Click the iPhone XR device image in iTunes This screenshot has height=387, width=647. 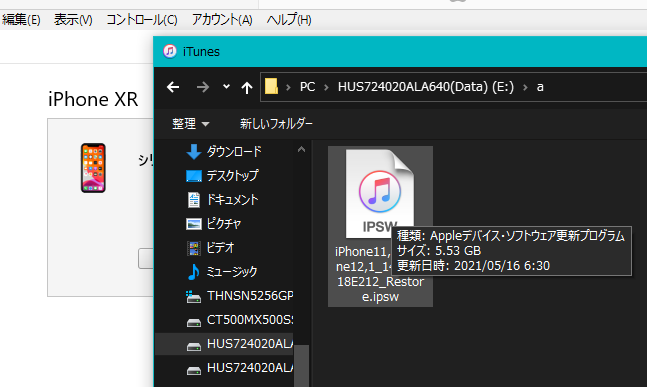tap(93, 168)
